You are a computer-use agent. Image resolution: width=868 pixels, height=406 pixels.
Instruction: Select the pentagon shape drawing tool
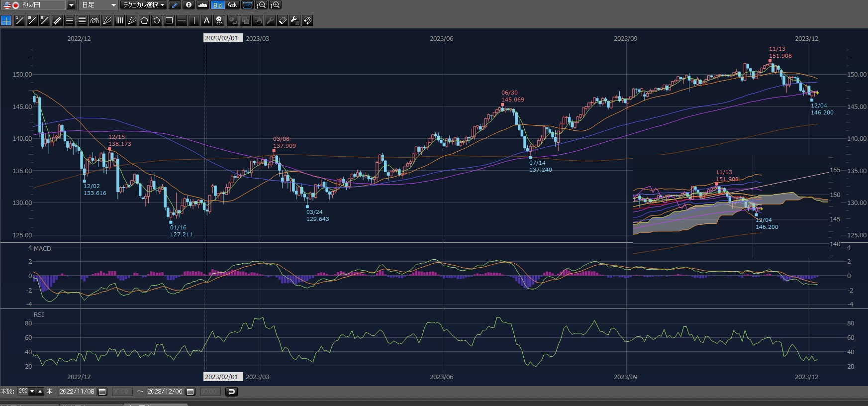[144, 20]
